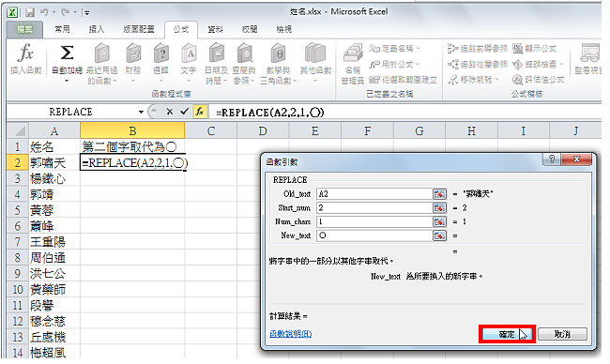
Task: Open the Text functions book icon
Action: pos(189,53)
